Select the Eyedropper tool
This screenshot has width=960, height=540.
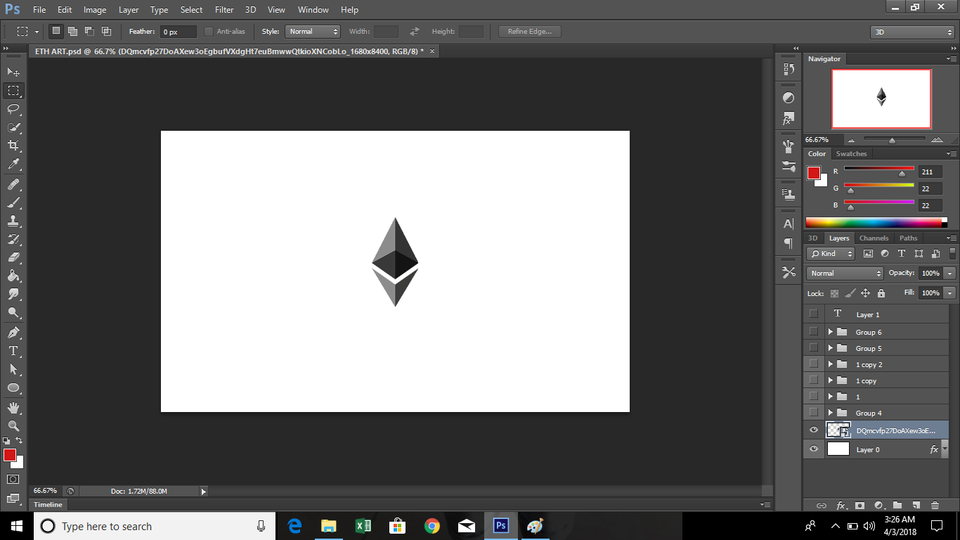(x=13, y=164)
